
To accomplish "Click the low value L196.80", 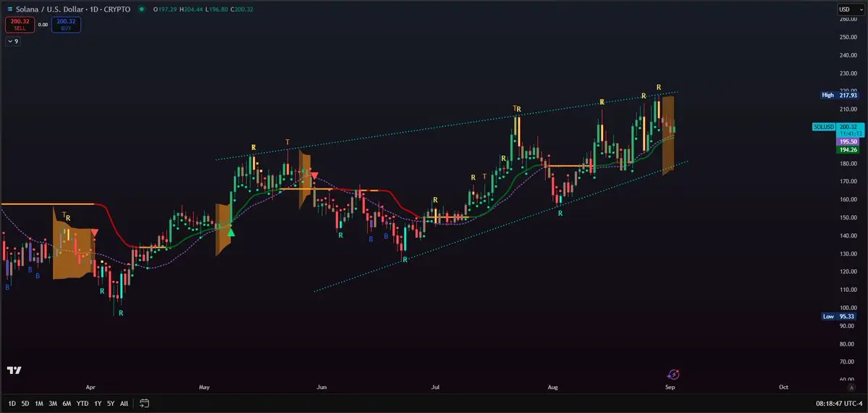I will click(216, 9).
